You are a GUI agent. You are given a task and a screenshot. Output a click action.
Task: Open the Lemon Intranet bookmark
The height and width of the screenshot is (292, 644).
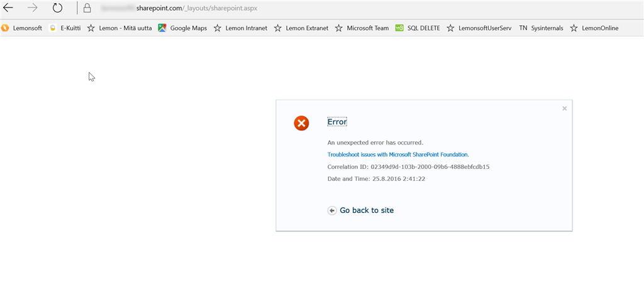(x=240, y=28)
